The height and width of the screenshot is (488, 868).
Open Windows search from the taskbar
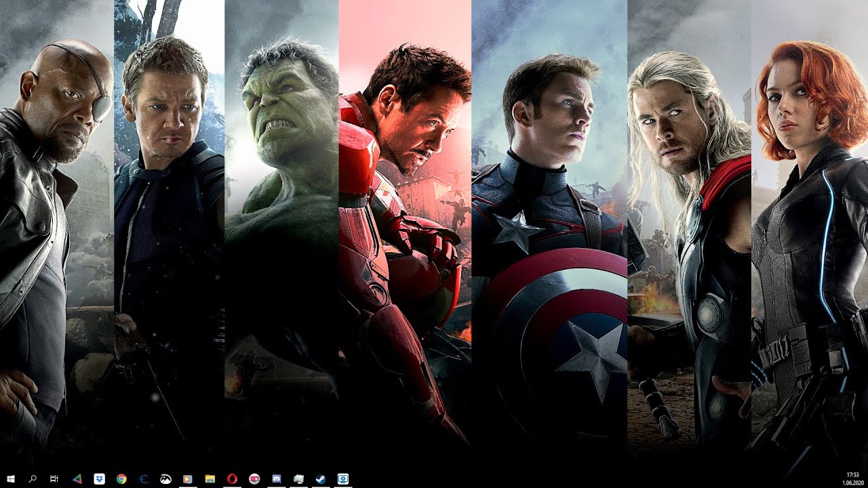(33, 479)
